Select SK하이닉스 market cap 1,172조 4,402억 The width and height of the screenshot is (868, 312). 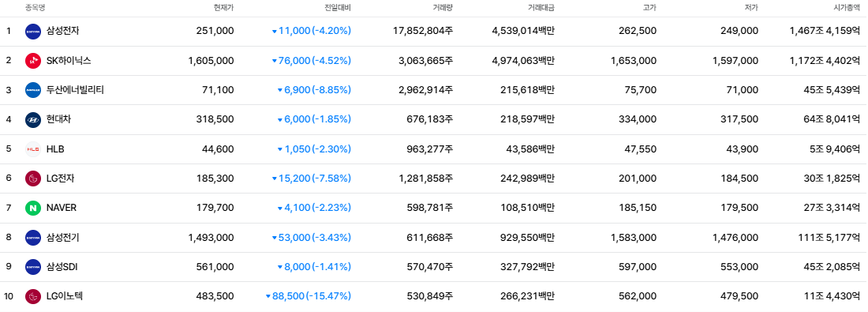(x=825, y=60)
